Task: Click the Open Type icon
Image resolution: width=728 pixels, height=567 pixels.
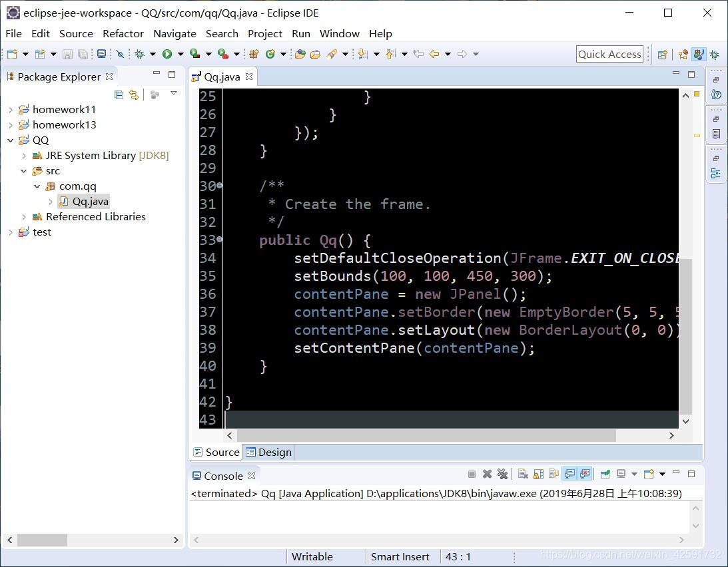Action: point(300,55)
